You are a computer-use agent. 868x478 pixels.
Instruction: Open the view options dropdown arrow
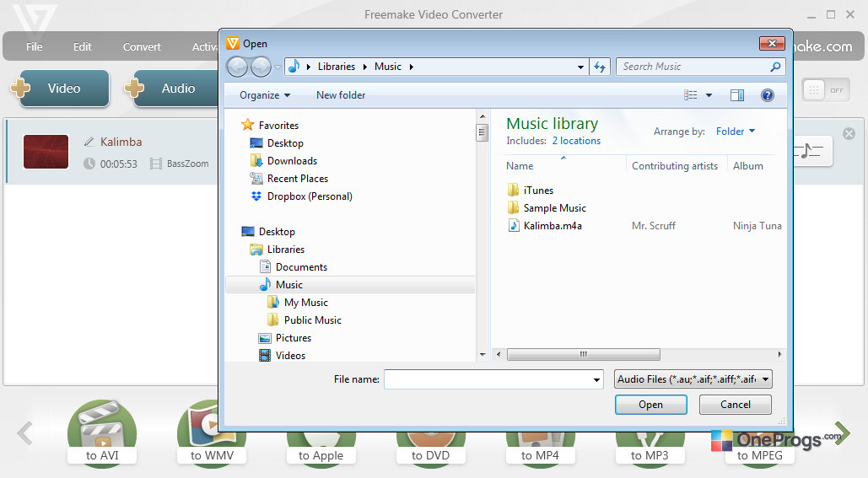click(x=709, y=95)
